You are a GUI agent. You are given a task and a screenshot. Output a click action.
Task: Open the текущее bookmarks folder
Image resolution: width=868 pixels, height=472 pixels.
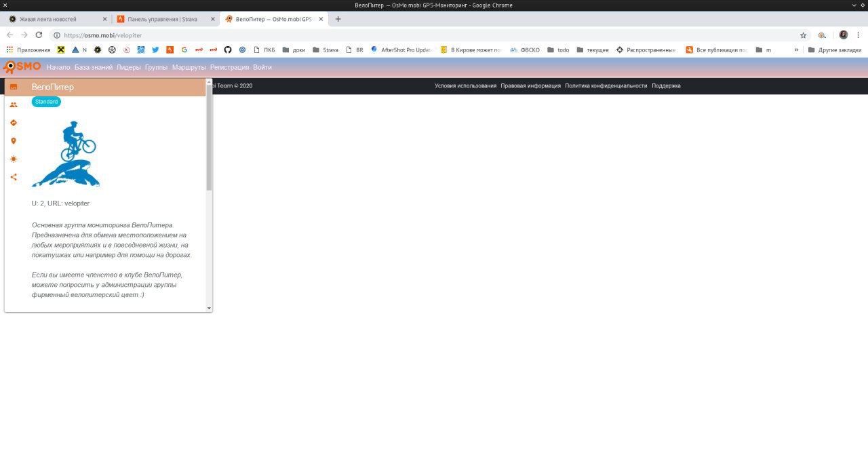[593, 50]
